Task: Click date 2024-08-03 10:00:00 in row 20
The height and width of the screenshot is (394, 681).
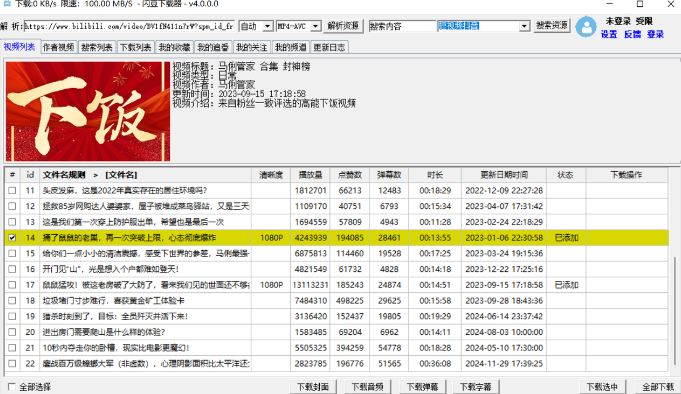Action: coord(504,332)
